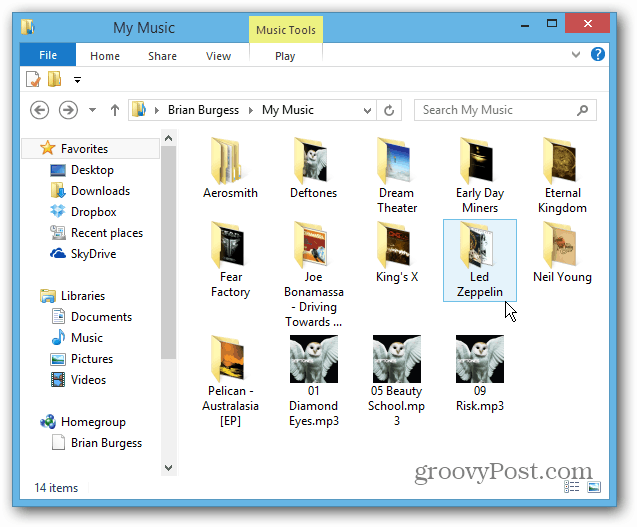
Task: Select the Led Zeppelin folder
Action: pos(480,260)
